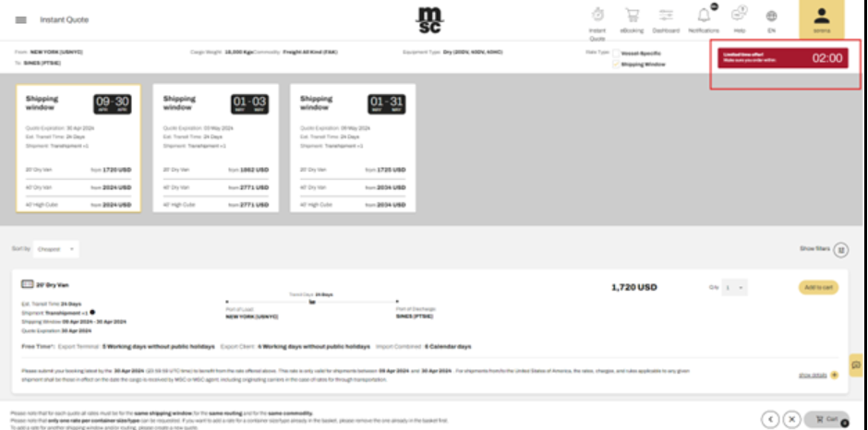Click the Add to cart button

pos(818,287)
